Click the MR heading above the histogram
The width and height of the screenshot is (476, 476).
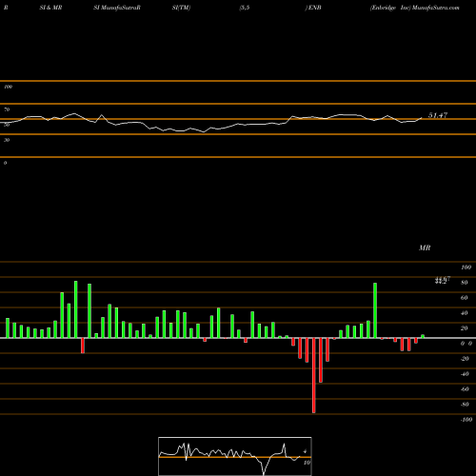(x=425, y=248)
